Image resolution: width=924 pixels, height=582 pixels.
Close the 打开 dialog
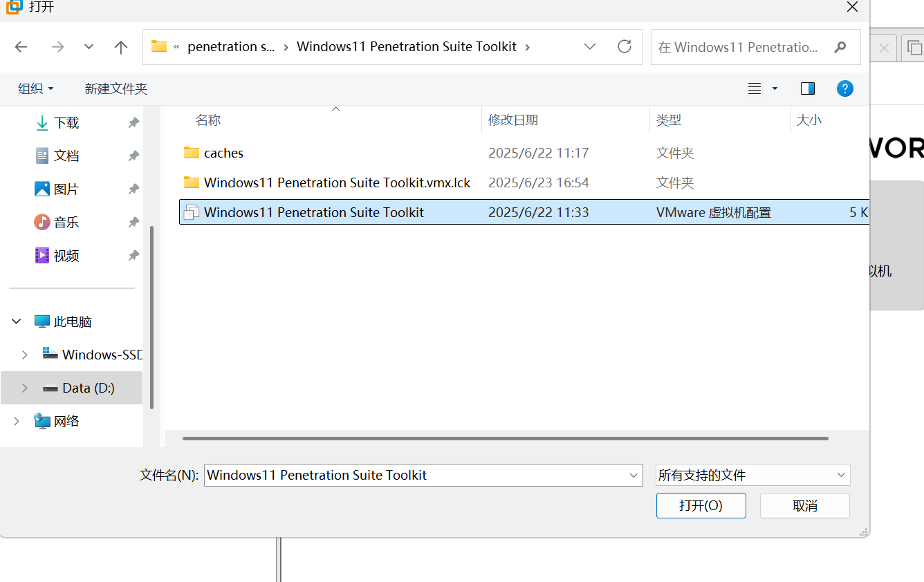(x=853, y=7)
